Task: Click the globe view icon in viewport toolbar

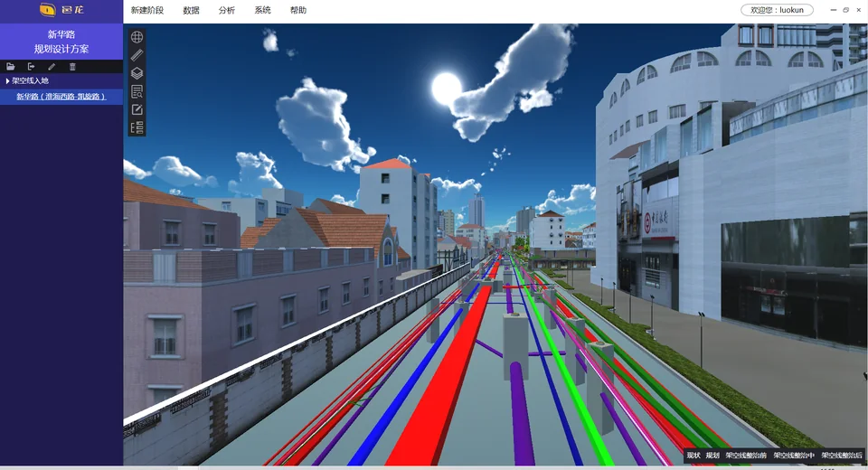Action: [137, 37]
